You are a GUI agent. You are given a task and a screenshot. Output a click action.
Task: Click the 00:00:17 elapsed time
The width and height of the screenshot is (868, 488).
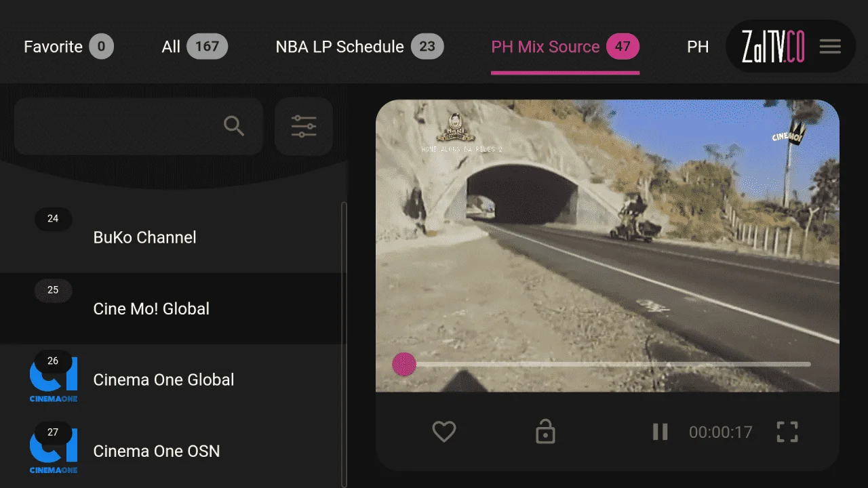pyautogui.click(x=721, y=432)
